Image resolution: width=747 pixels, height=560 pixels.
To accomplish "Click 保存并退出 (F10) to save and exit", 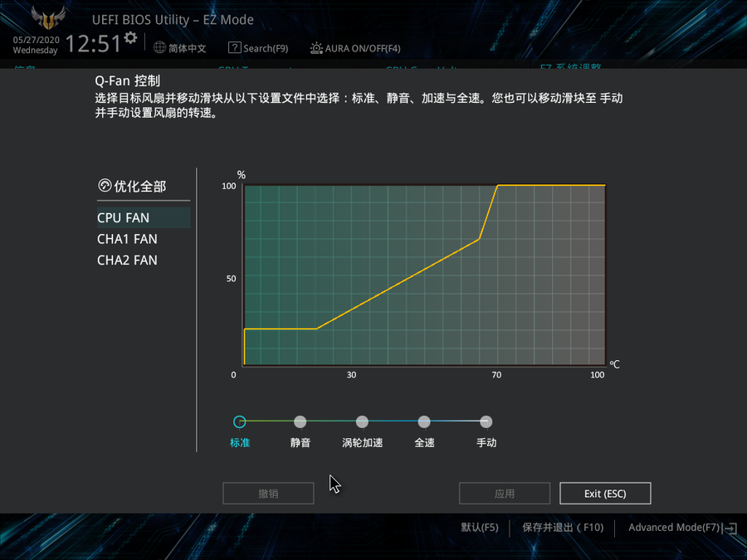I will (562, 528).
